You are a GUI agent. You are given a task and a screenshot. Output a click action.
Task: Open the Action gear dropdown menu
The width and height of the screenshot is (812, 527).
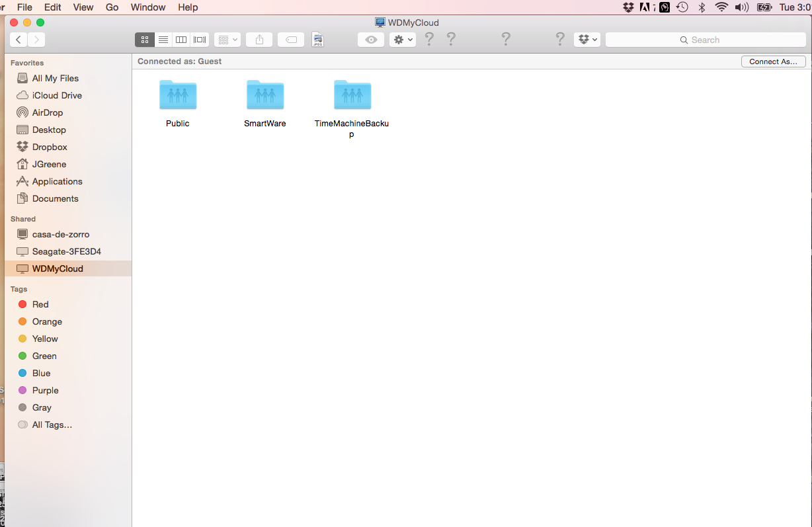[403, 40]
